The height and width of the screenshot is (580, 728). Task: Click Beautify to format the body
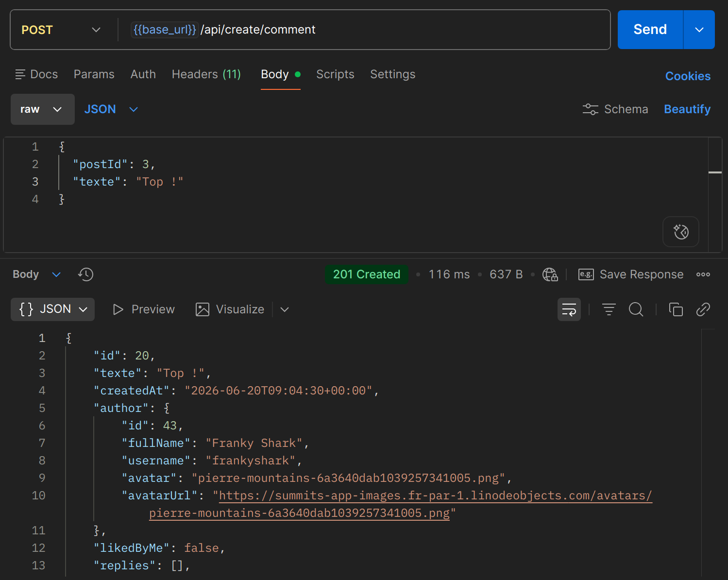click(x=687, y=109)
